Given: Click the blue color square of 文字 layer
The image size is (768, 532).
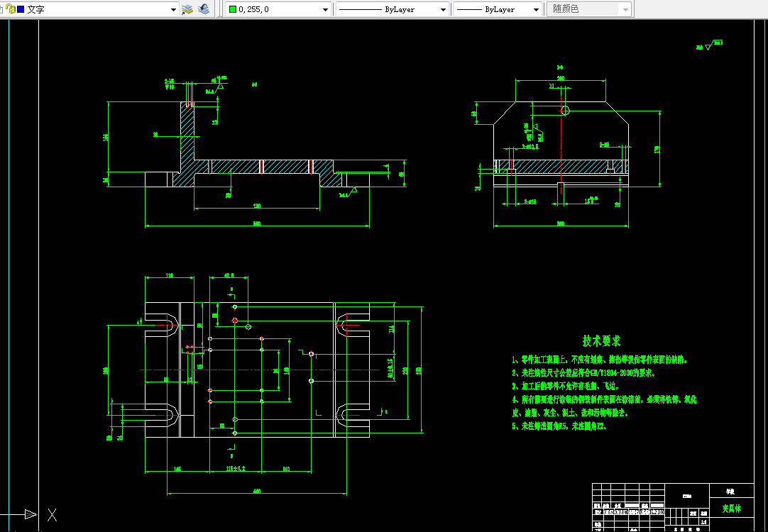Looking at the screenshot, I should tap(20, 9).
